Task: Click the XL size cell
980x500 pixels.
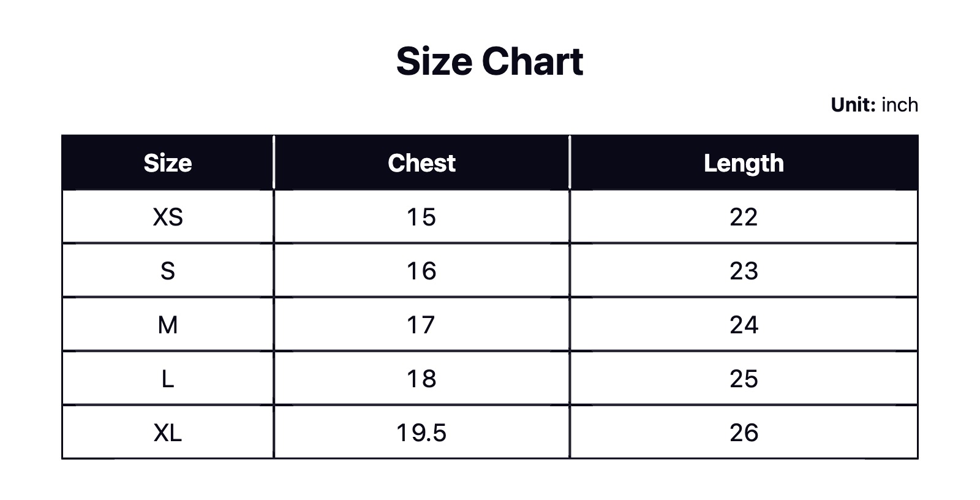Action: (168, 433)
